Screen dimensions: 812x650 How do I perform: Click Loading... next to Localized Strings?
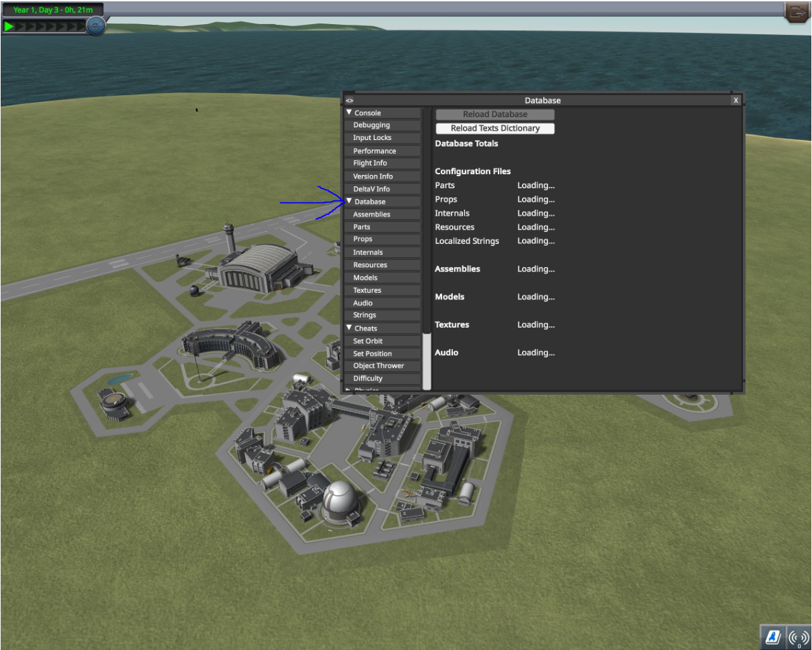[x=536, y=241]
